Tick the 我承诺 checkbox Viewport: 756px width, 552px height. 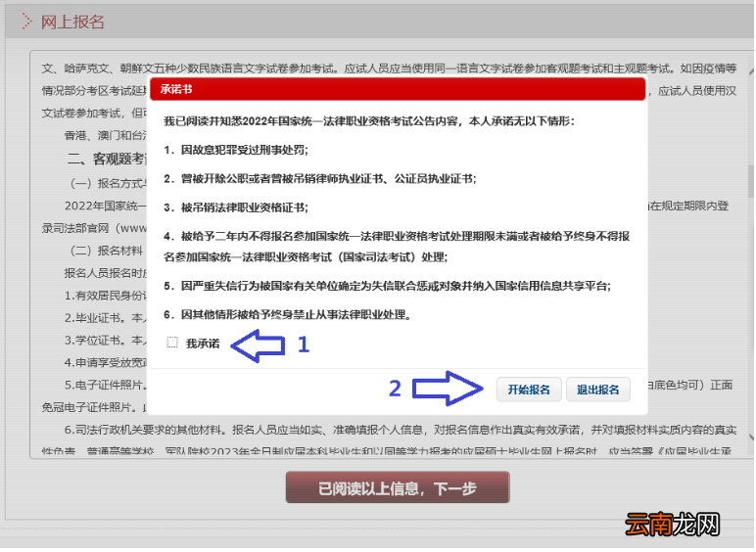tap(172, 343)
